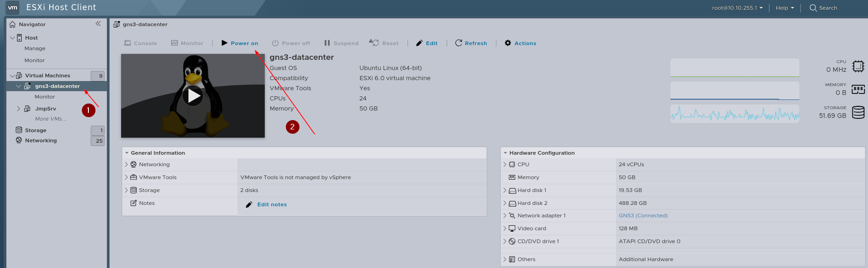Image resolution: width=868 pixels, height=268 pixels.
Task: Open the root@10.10.255.1 user dropdown
Action: 737,8
